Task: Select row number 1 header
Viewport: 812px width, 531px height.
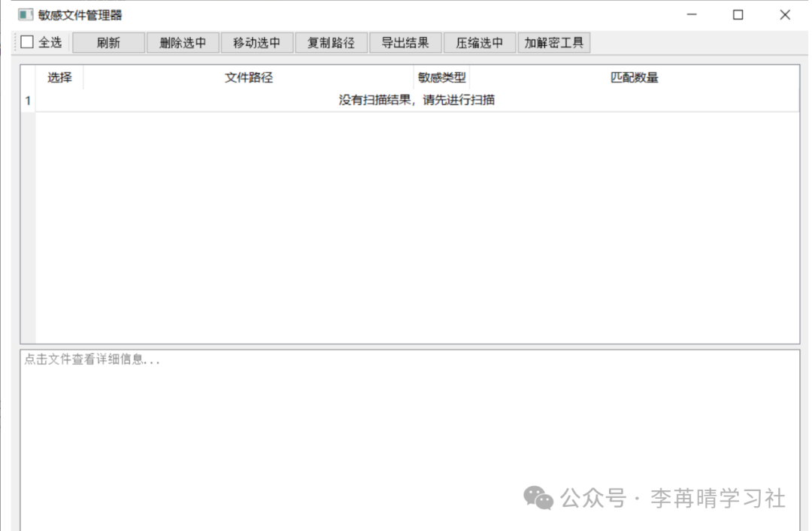Action: pyautogui.click(x=28, y=100)
